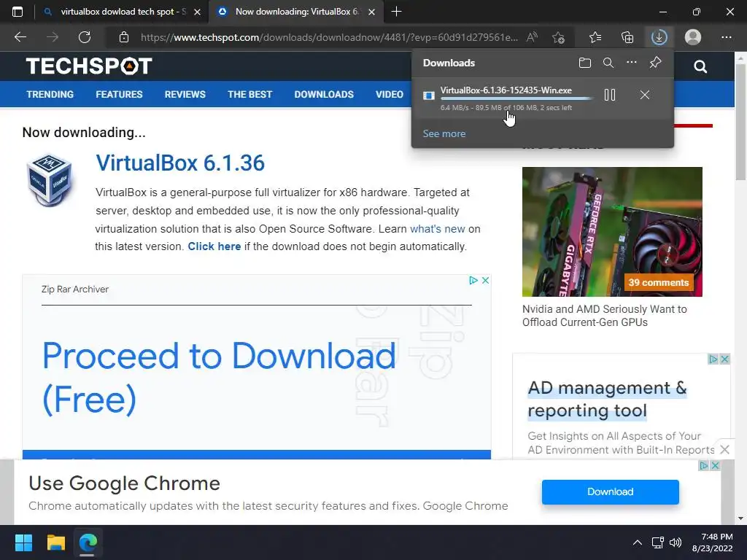This screenshot has height=560, width=747.
Task: Read Nvidia and AMD GPUs article headline
Action: click(x=605, y=316)
